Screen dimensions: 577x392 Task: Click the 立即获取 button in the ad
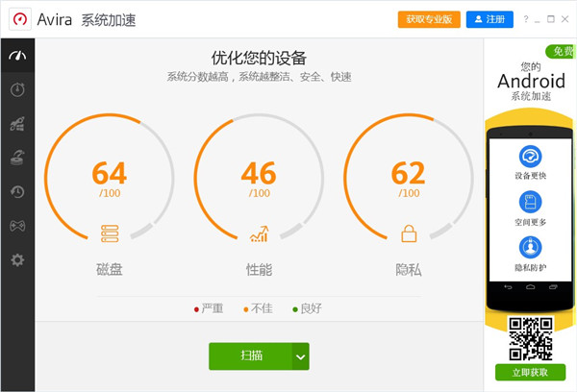530,372
